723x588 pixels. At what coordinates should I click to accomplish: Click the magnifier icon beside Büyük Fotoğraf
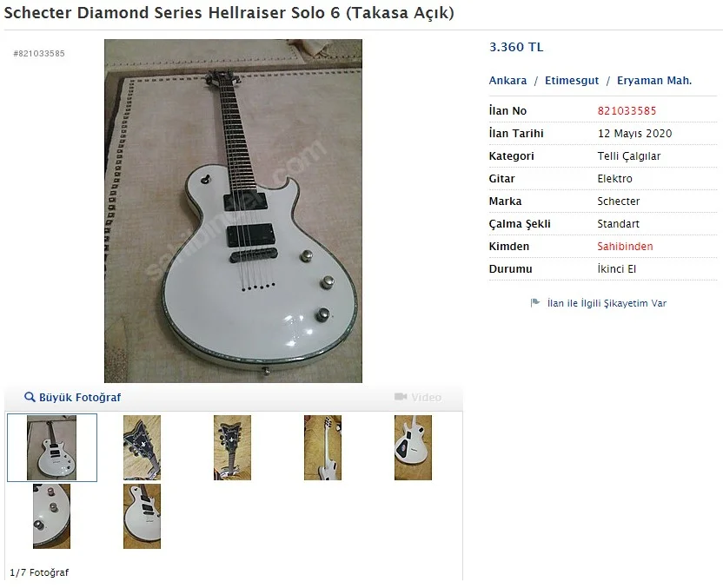click(30, 397)
